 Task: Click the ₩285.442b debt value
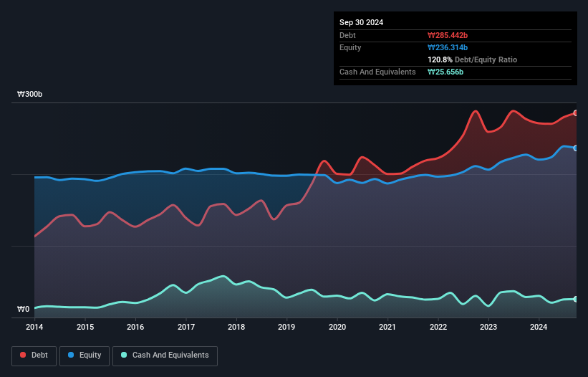click(x=448, y=35)
